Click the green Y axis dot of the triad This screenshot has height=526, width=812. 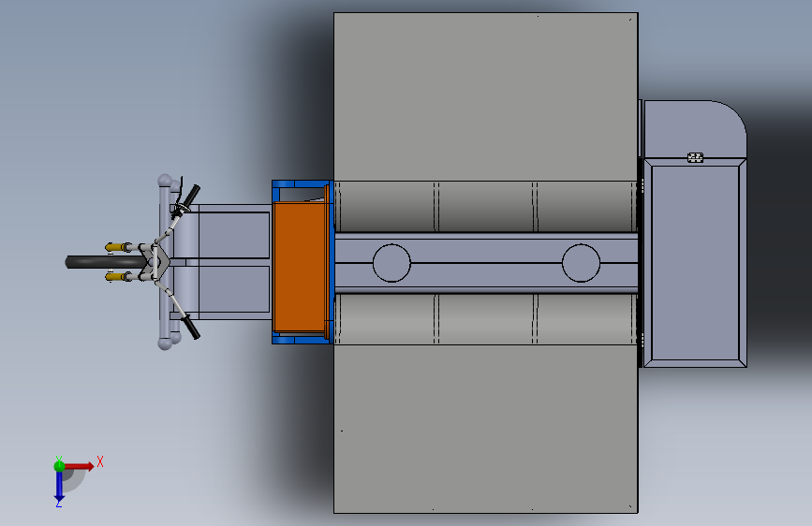[x=59, y=466]
